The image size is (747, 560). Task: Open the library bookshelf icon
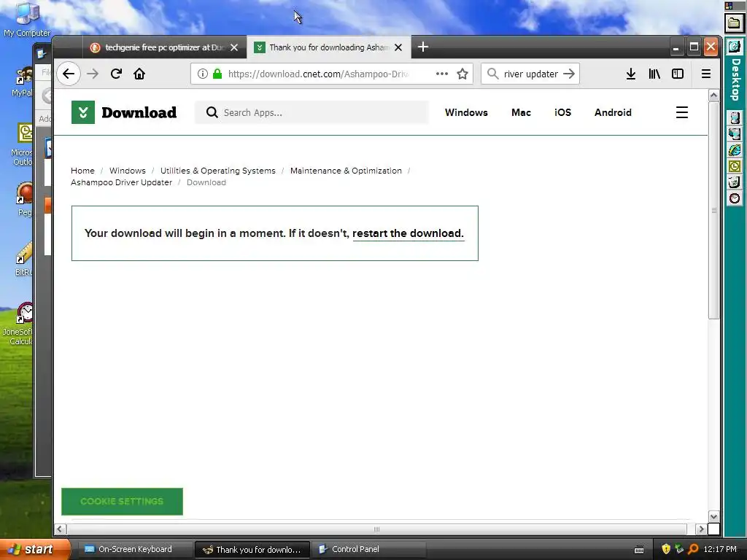pyautogui.click(x=654, y=74)
